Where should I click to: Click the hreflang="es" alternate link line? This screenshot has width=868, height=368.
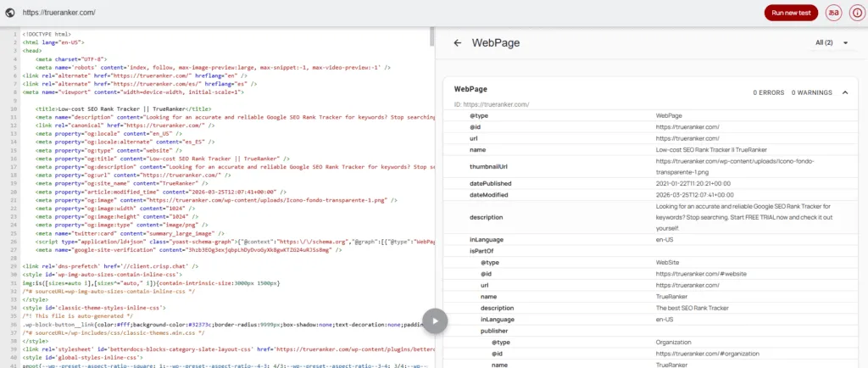(x=140, y=84)
